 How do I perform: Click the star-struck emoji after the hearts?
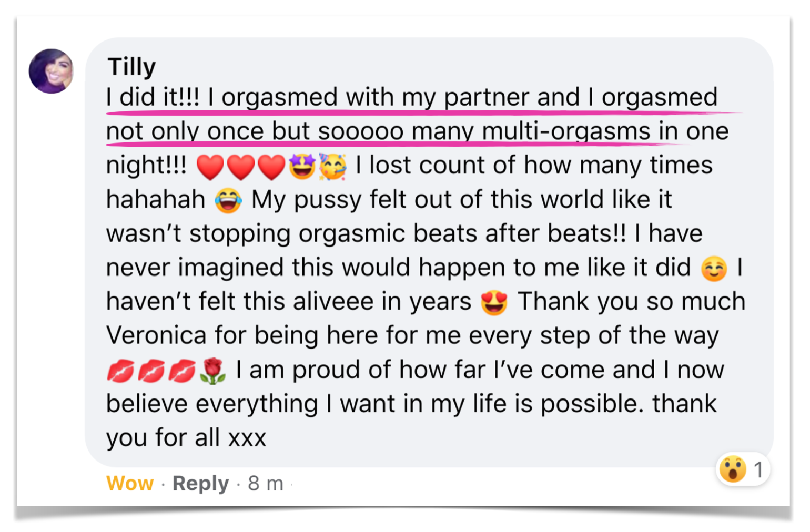(x=302, y=167)
